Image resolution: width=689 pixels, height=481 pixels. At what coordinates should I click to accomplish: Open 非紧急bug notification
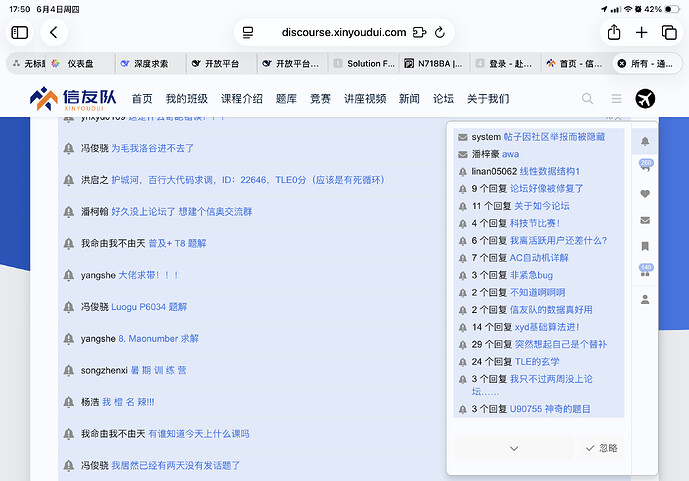click(539, 275)
